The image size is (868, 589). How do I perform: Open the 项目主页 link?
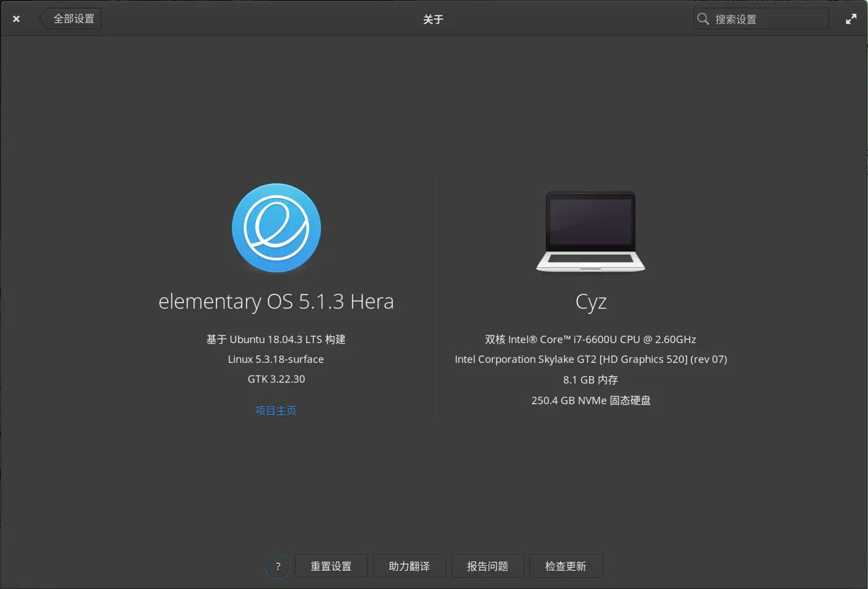(276, 411)
